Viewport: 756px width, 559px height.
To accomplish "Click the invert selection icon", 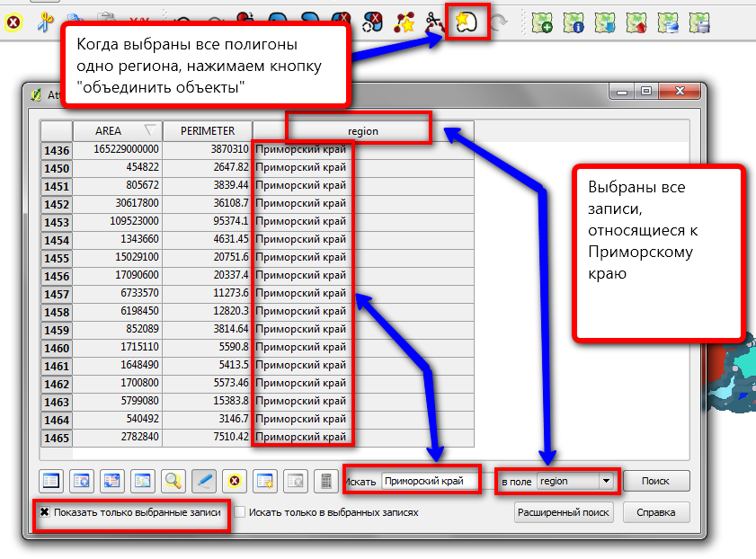I will pyautogui.click(x=112, y=481).
